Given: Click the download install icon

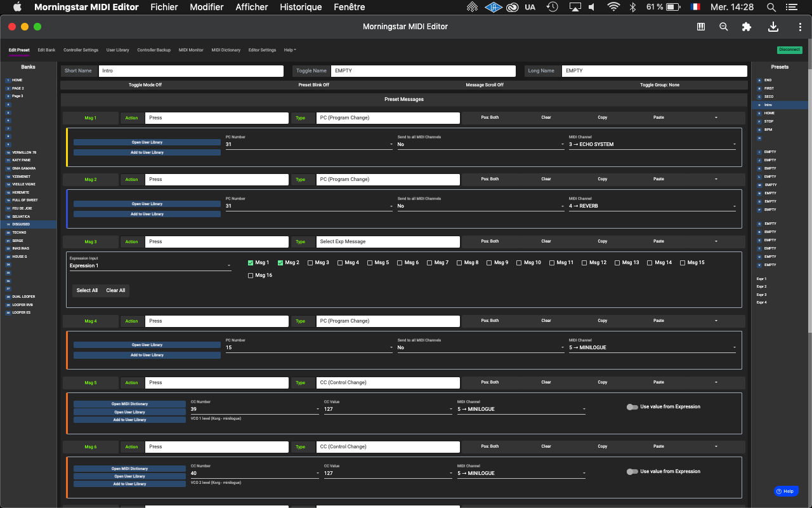Looking at the screenshot, I should pos(773,27).
